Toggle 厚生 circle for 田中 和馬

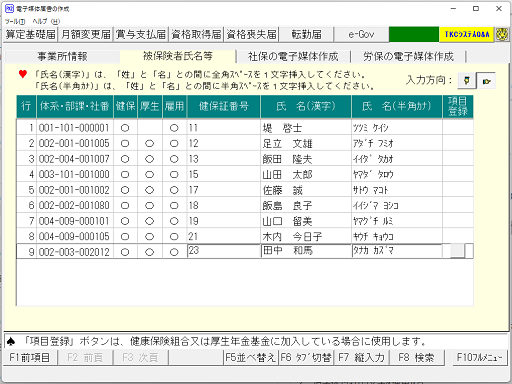150,252
